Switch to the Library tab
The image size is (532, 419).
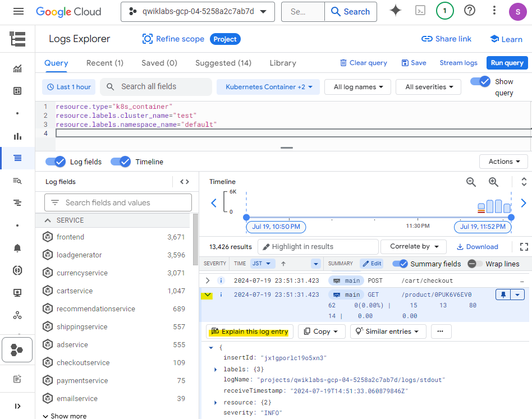point(283,63)
